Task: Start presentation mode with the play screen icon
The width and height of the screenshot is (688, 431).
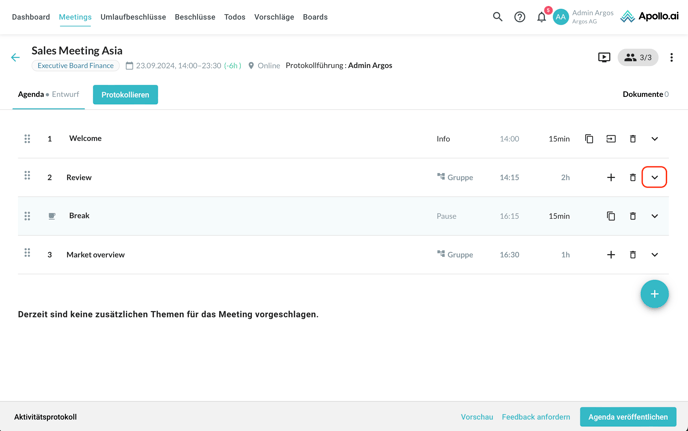Action: [604, 58]
